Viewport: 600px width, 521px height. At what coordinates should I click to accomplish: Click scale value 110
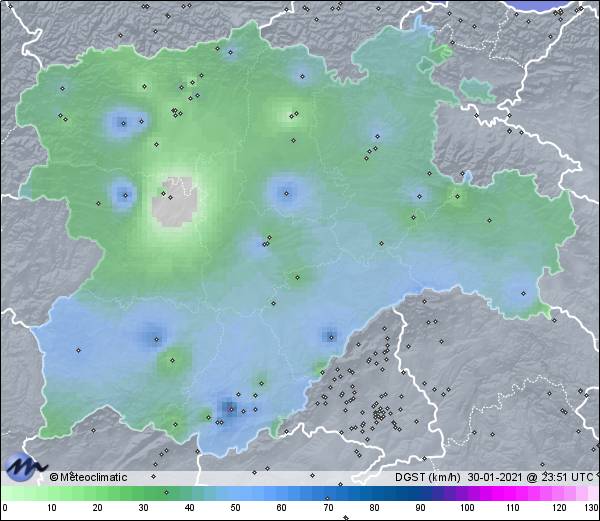point(513,508)
